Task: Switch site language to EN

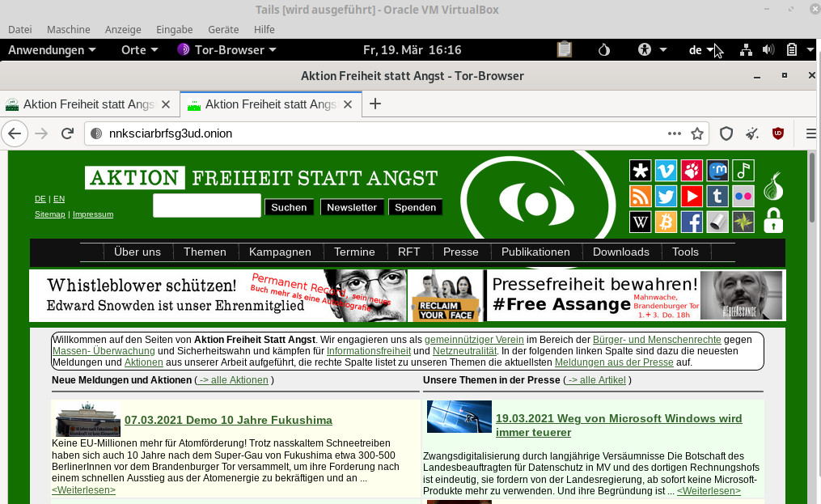Action: [59, 199]
